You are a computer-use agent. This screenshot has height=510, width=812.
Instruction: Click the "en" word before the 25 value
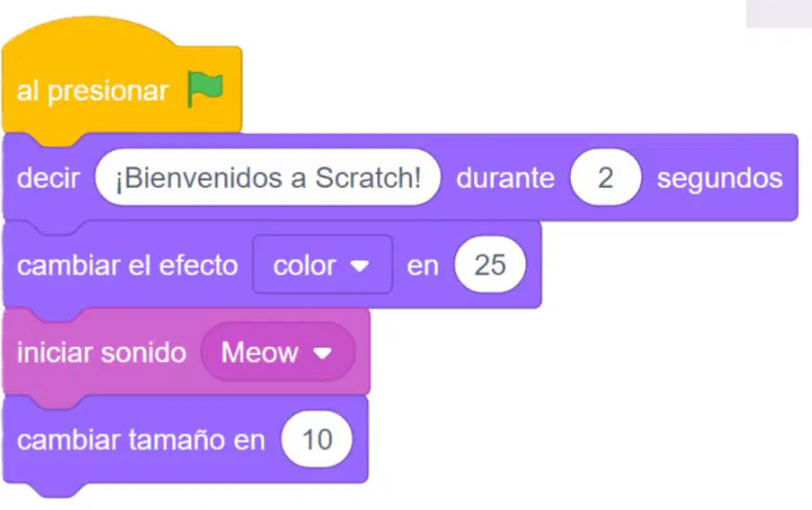pos(423,266)
